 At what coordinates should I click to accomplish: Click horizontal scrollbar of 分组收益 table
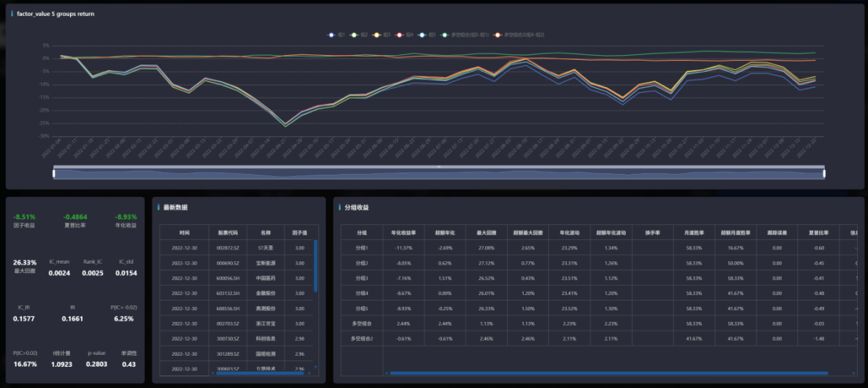pos(605,373)
